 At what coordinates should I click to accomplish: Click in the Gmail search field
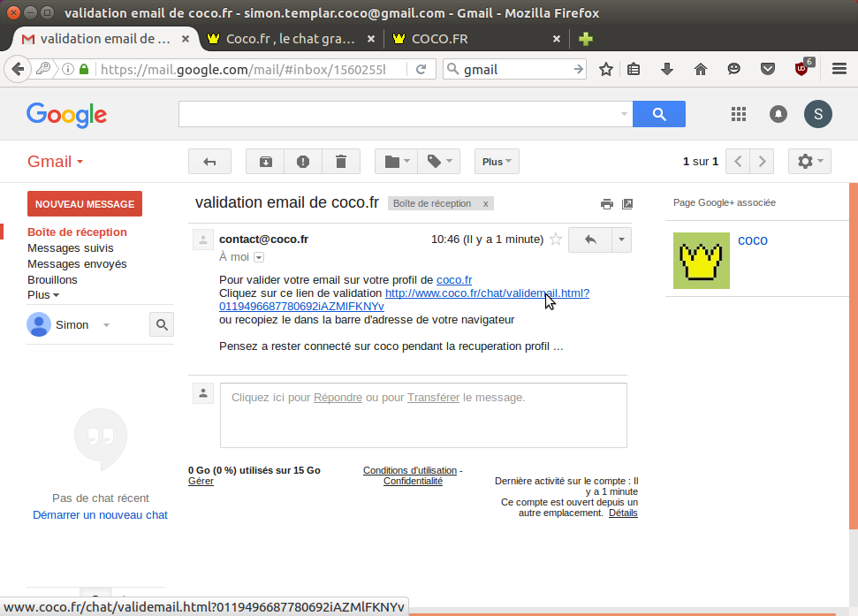(399, 114)
